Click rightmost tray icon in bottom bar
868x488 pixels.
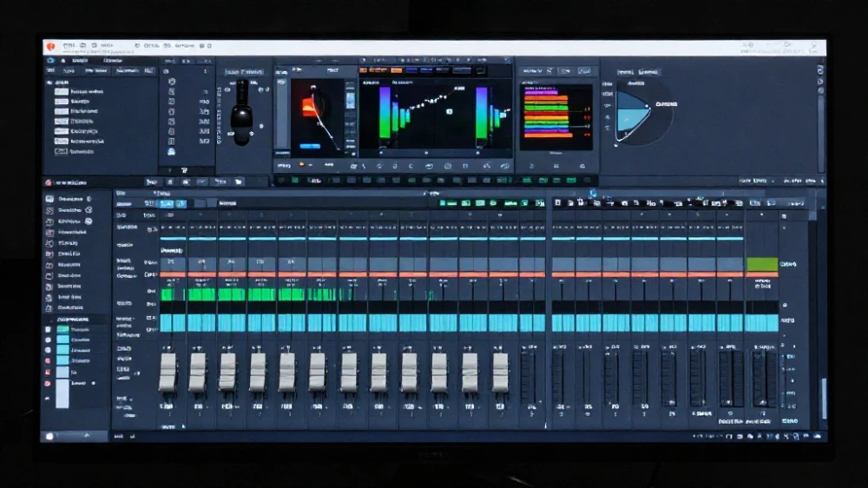tap(817, 437)
